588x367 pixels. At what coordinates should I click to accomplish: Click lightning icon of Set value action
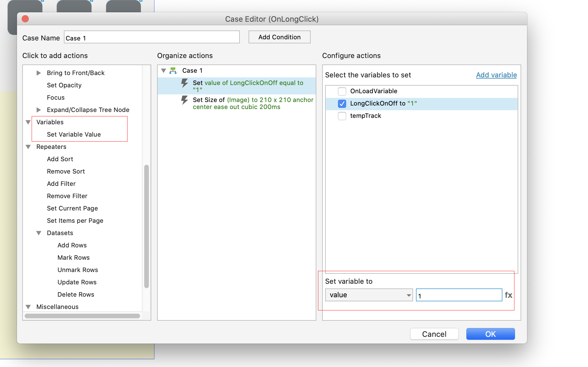(184, 83)
